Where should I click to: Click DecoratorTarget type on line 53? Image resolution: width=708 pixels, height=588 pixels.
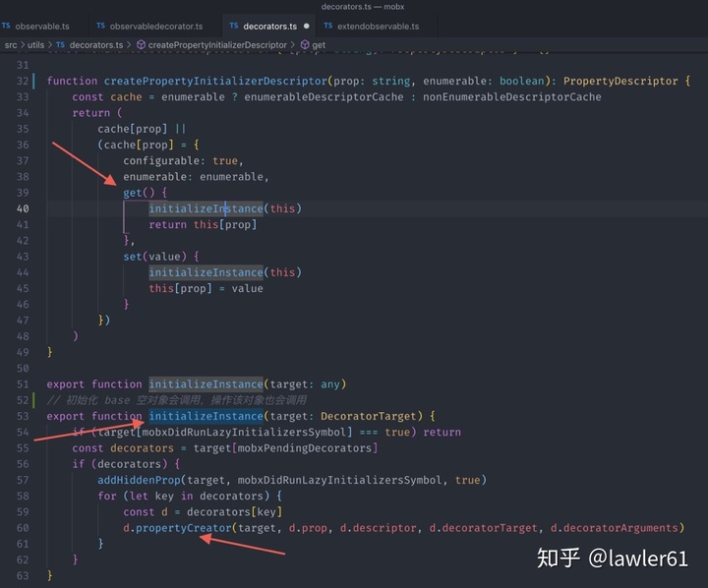[x=369, y=416]
